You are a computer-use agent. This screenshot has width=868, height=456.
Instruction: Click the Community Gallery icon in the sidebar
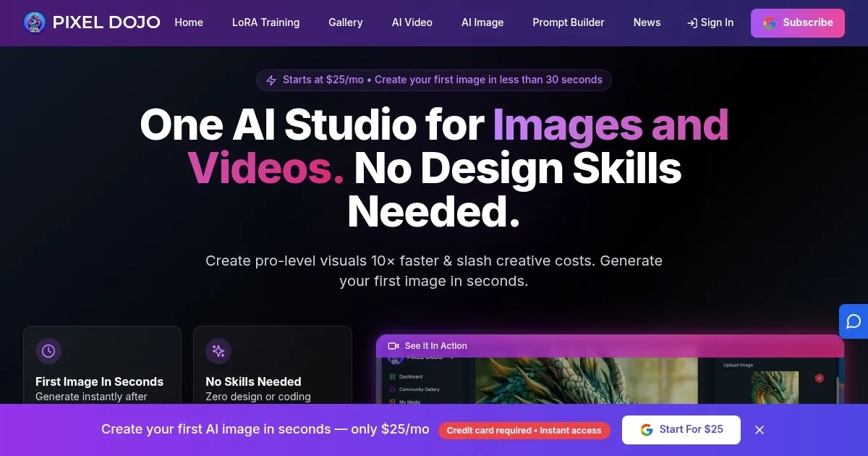point(392,389)
